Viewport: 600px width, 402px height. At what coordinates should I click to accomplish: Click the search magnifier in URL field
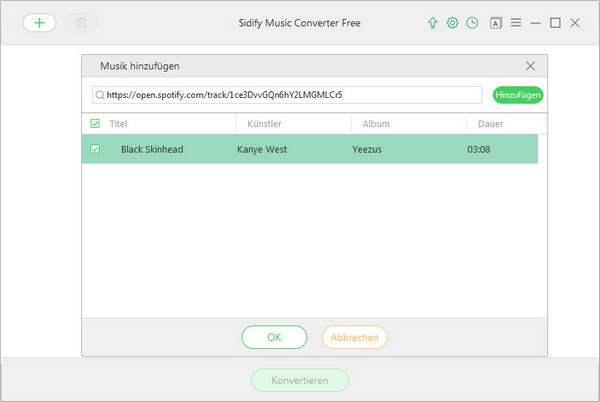point(100,95)
